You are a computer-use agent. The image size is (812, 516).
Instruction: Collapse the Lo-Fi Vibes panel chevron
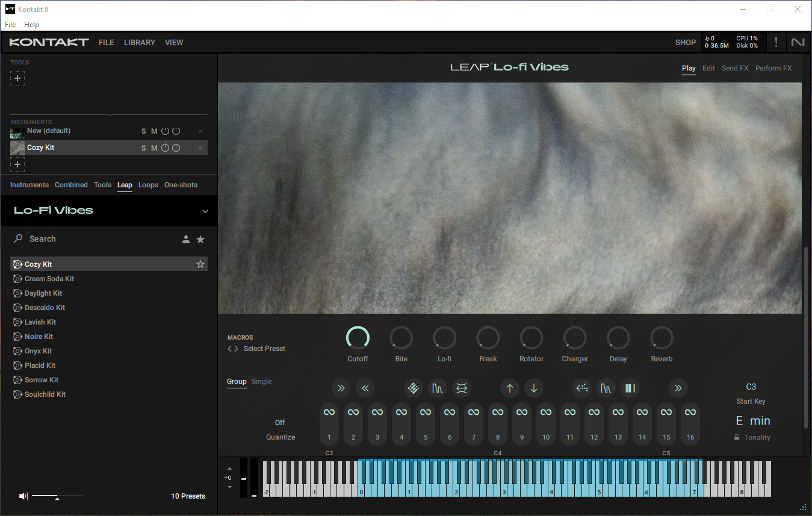(x=205, y=211)
